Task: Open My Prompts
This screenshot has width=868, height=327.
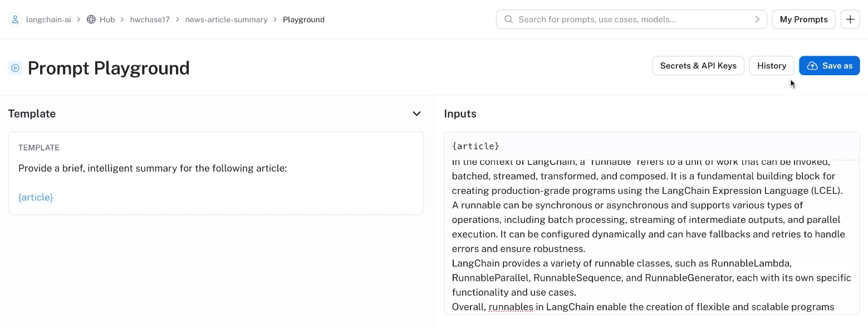Action: pos(803,19)
